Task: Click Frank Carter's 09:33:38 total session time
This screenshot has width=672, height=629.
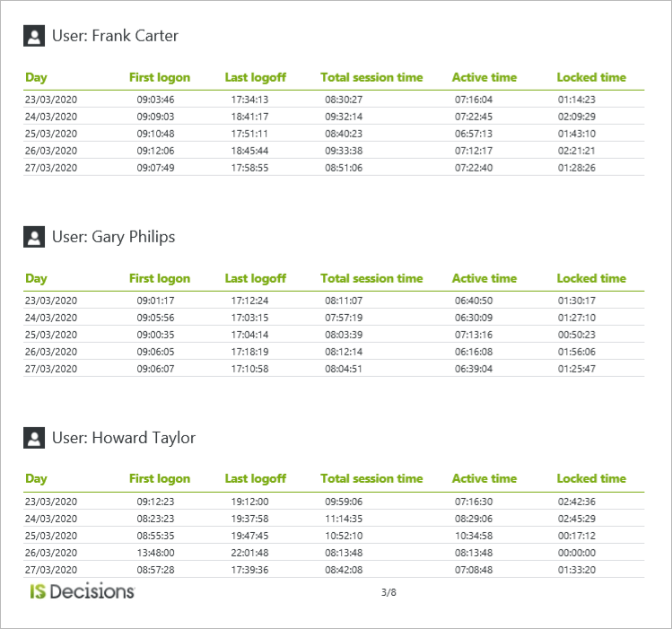Action: click(344, 151)
